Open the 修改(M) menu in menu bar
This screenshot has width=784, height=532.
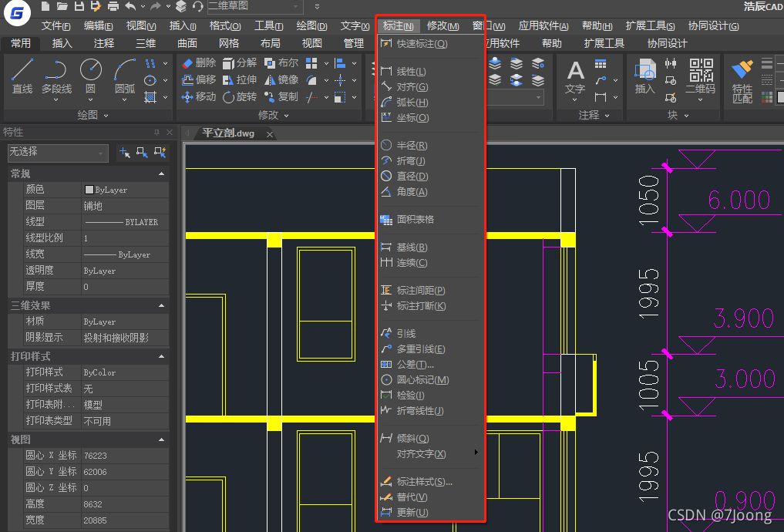coord(443,26)
